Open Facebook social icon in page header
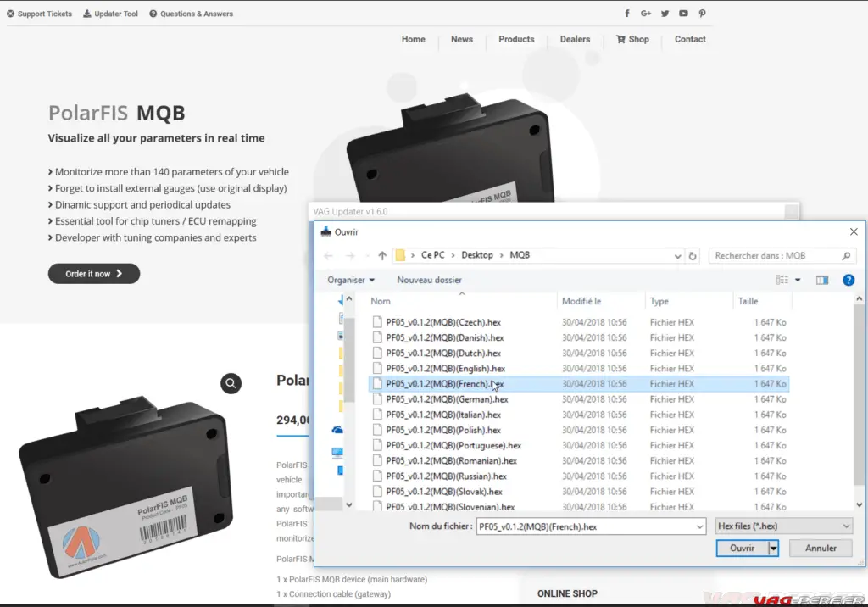The height and width of the screenshot is (607, 868). 626,14
